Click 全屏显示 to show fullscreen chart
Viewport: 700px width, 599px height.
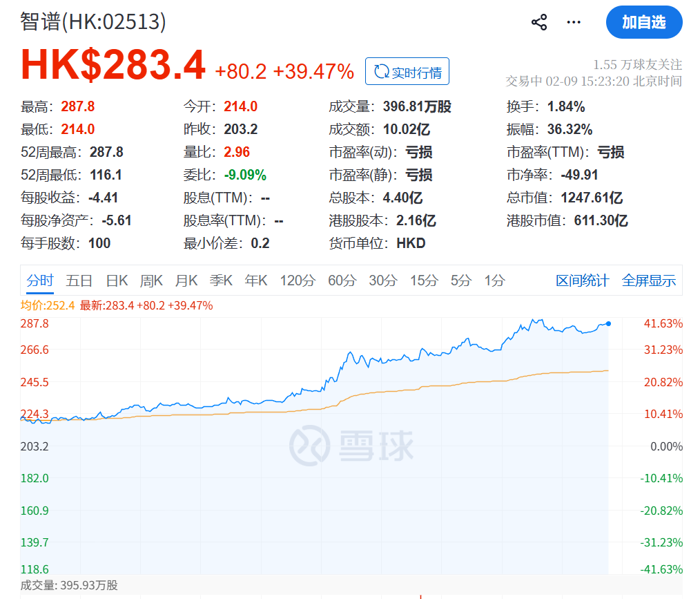click(649, 281)
